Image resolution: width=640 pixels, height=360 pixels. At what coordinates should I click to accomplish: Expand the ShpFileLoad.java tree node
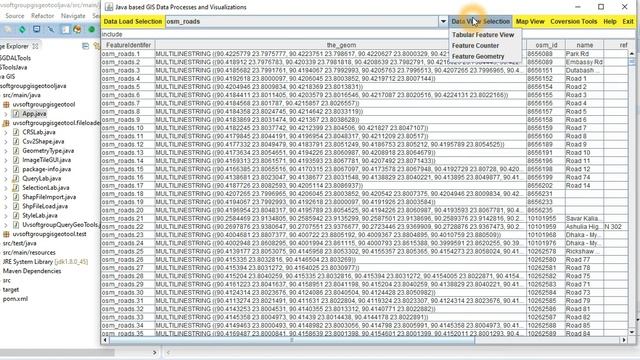pyautogui.click(x=6, y=207)
